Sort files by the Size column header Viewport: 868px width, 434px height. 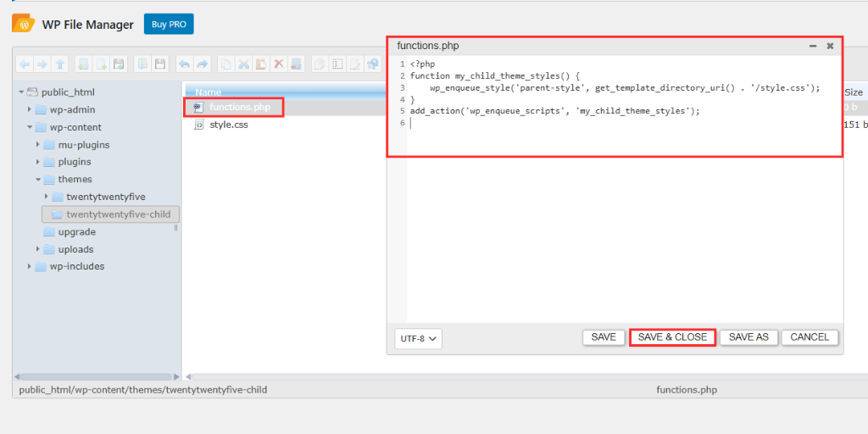pos(853,92)
